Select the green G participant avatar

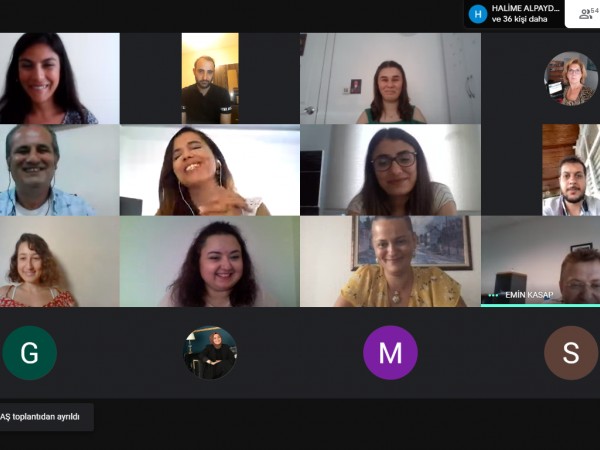pyautogui.click(x=29, y=352)
